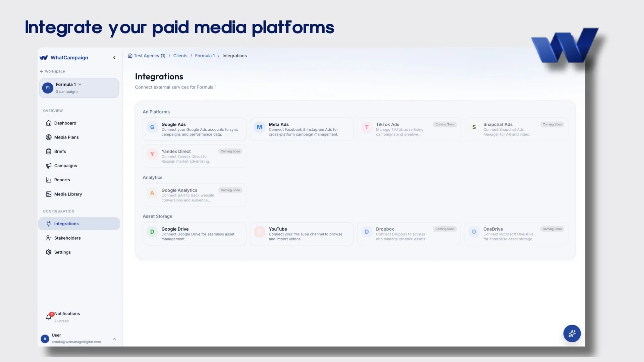The height and width of the screenshot is (362, 644).
Task: Click Coming Soon badge on OneDrive
Action: tap(552, 229)
